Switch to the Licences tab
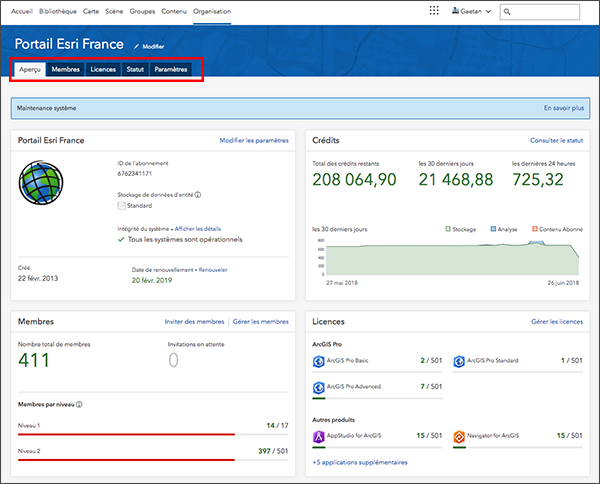Image resolution: width=600 pixels, height=484 pixels. pyautogui.click(x=103, y=69)
